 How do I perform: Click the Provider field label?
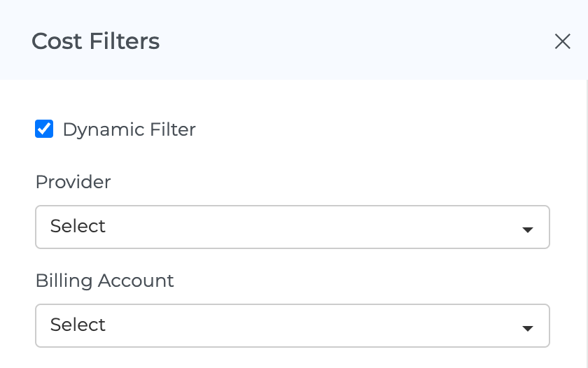pyautogui.click(x=73, y=182)
